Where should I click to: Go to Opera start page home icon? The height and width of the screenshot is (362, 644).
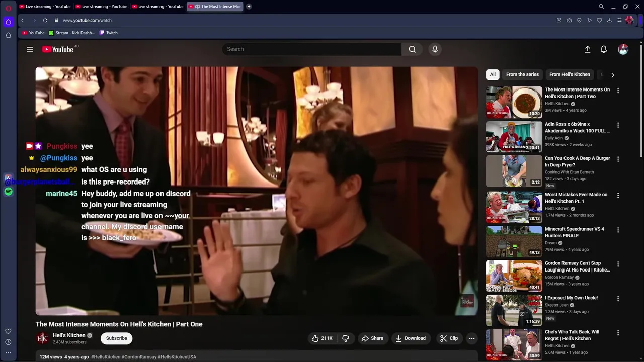coord(8,22)
